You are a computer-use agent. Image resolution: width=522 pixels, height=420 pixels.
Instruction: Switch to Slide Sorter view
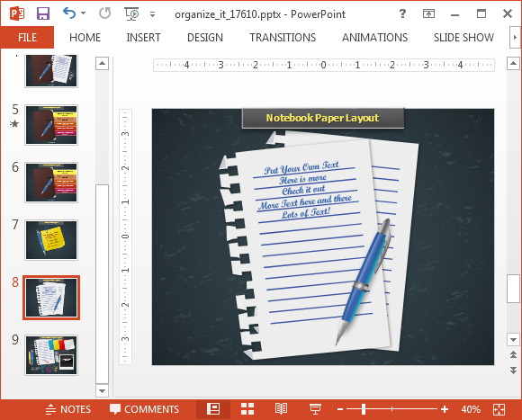pos(247,409)
